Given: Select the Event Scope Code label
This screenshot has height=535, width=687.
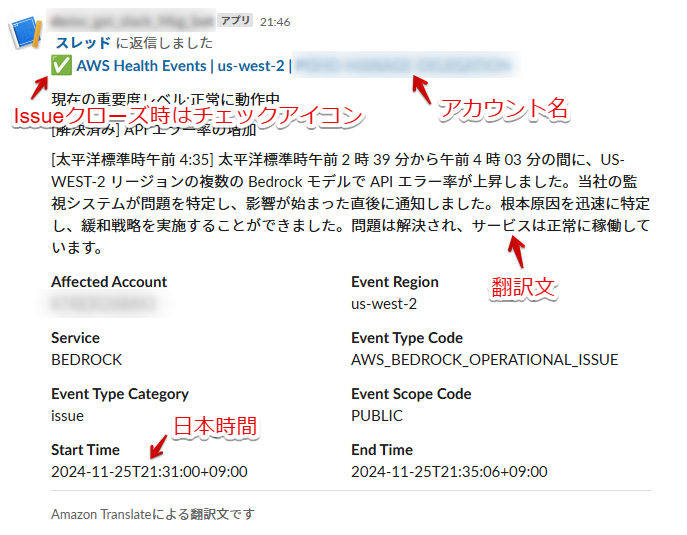Looking at the screenshot, I should [x=411, y=394].
